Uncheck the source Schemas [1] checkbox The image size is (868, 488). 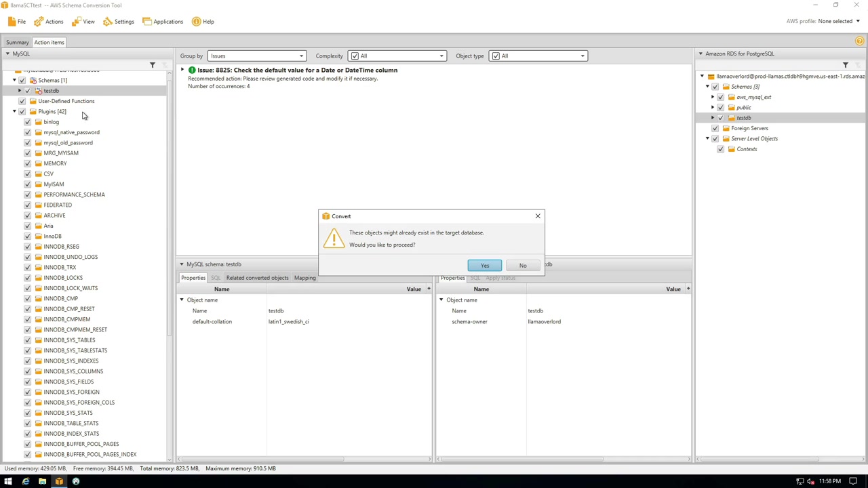[22, 80]
